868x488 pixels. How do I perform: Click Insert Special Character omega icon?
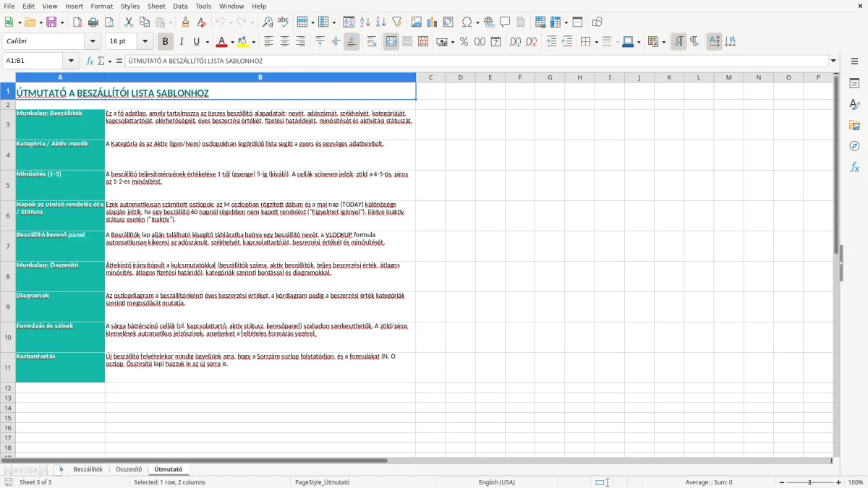(x=467, y=22)
